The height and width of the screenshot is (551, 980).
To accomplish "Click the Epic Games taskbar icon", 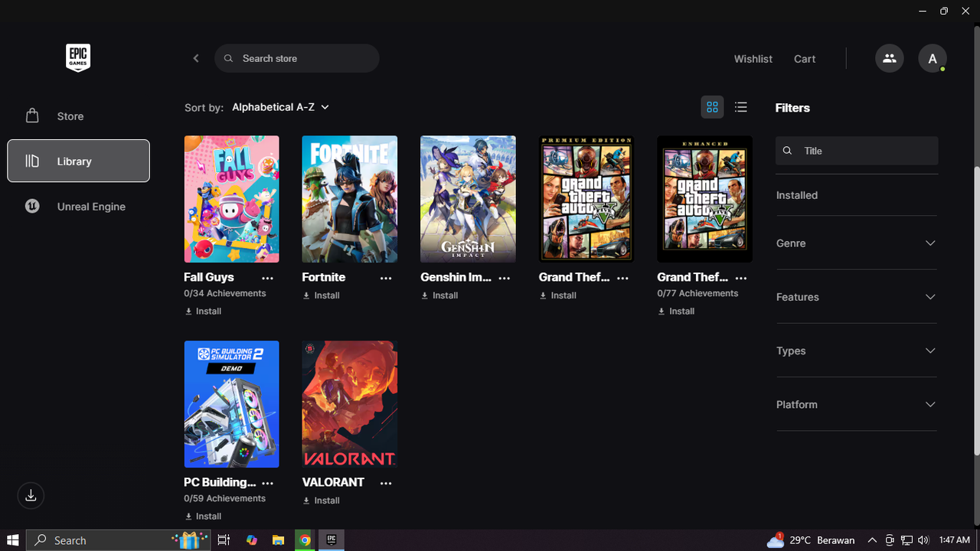I will click(x=332, y=540).
